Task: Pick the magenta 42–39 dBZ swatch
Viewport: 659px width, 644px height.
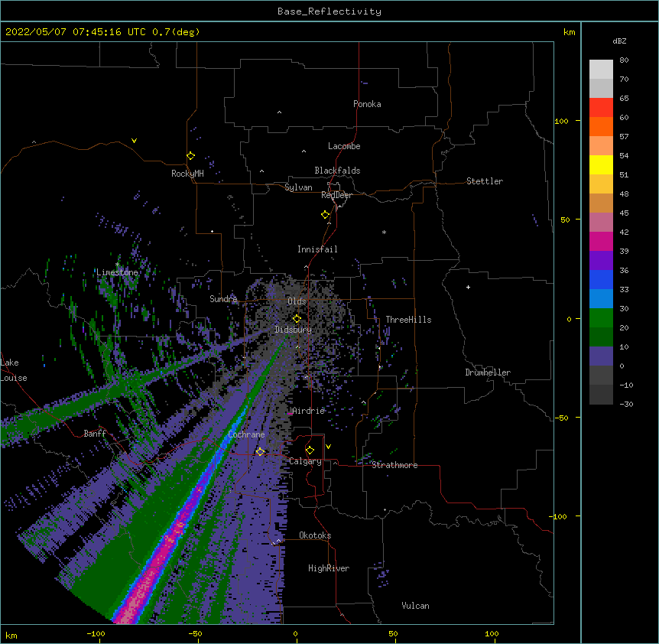Action: pos(601,241)
